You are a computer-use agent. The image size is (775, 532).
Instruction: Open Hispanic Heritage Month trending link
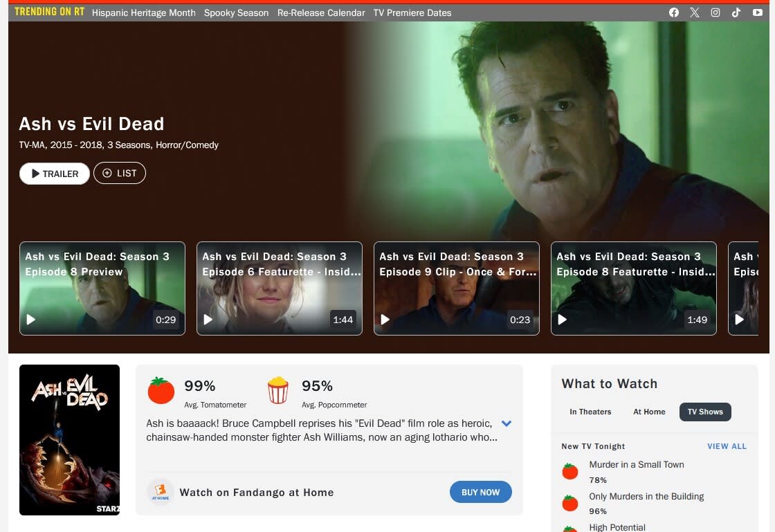144,13
